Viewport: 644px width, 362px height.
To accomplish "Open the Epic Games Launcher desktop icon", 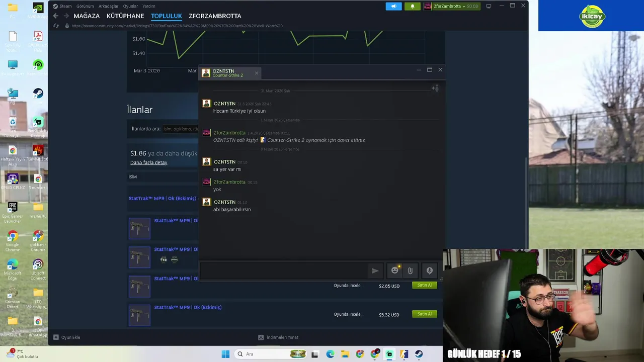I will [x=13, y=213].
